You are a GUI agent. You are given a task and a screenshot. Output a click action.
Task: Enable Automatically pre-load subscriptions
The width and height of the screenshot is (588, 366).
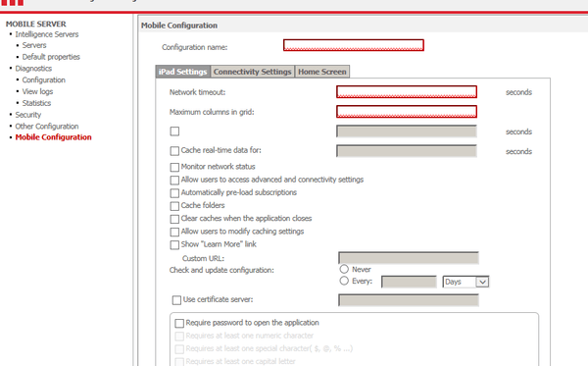click(x=174, y=193)
